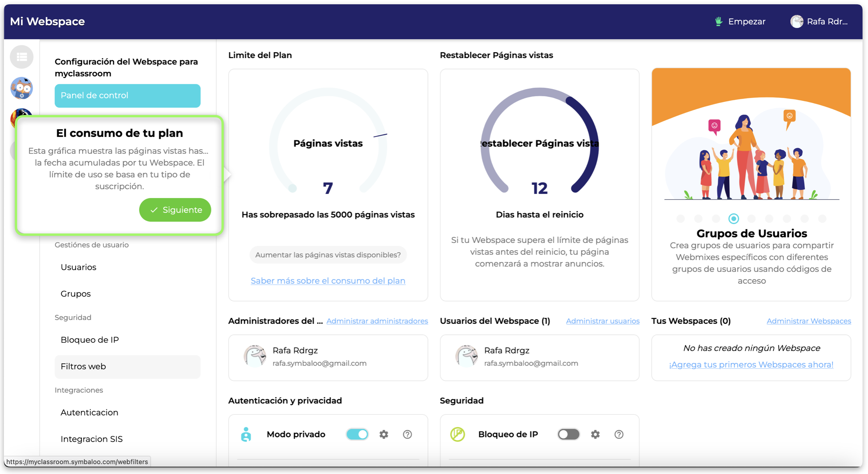This screenshot has height=474, width=868.
Task: Select the third carousel dot
Action: (x=716, y=219)
